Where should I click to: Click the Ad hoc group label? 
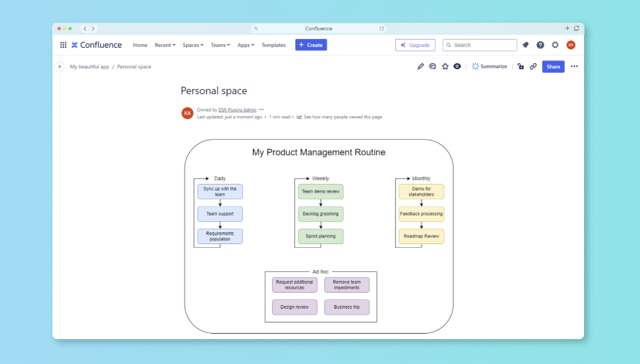coord(321,271)
